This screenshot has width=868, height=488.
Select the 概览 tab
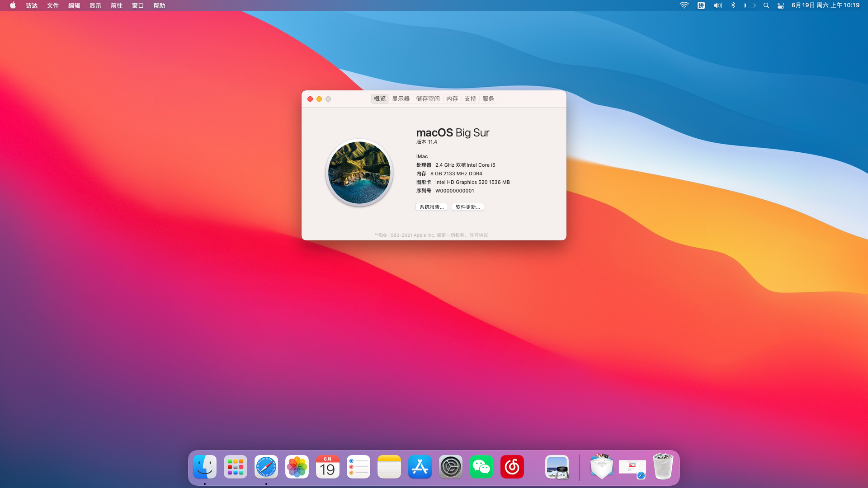pyautogui.click(x=380, y=99)
